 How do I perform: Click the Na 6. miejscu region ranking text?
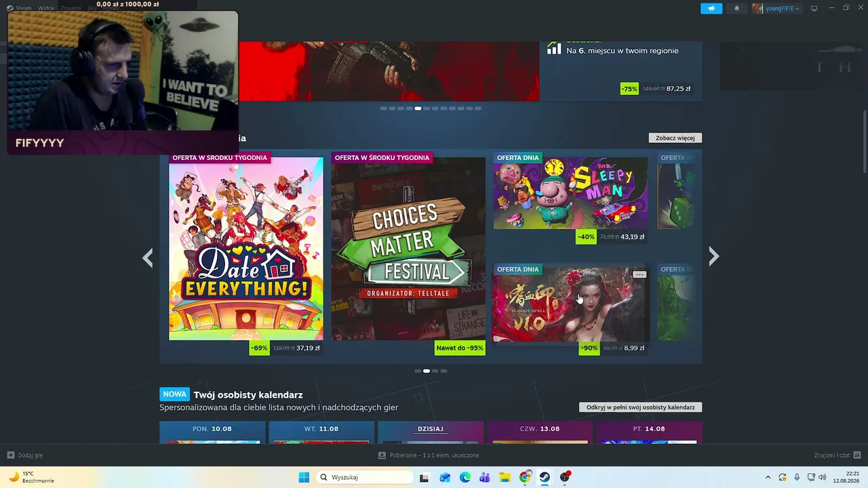coord(623,51)
